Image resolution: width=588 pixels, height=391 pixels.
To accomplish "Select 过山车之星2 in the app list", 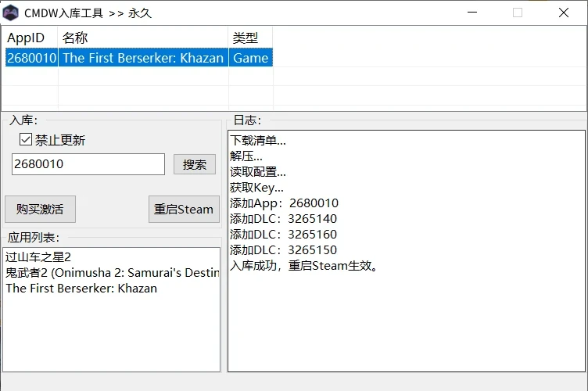I will pos(38,256).
